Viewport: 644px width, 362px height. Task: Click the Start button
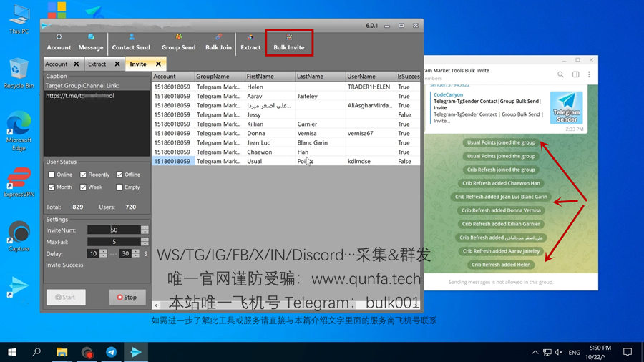tap(66, 297)
